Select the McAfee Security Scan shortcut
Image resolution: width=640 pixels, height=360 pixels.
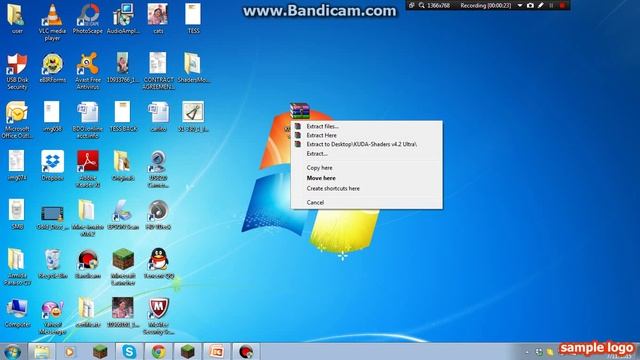158,316
